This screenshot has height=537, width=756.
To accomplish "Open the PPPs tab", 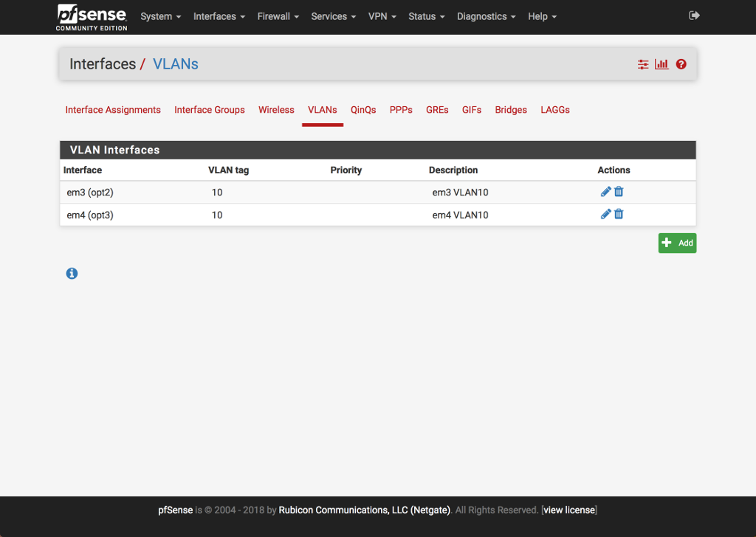I will tap(401, 110).
